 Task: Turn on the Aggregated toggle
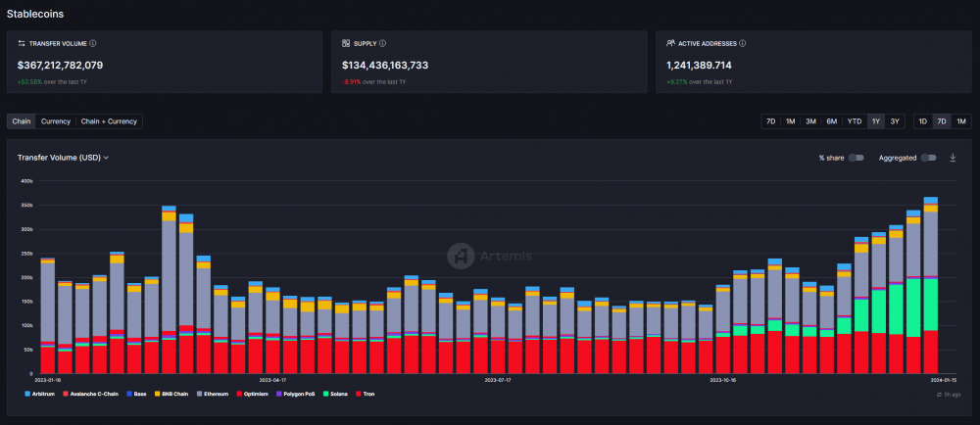928,157
